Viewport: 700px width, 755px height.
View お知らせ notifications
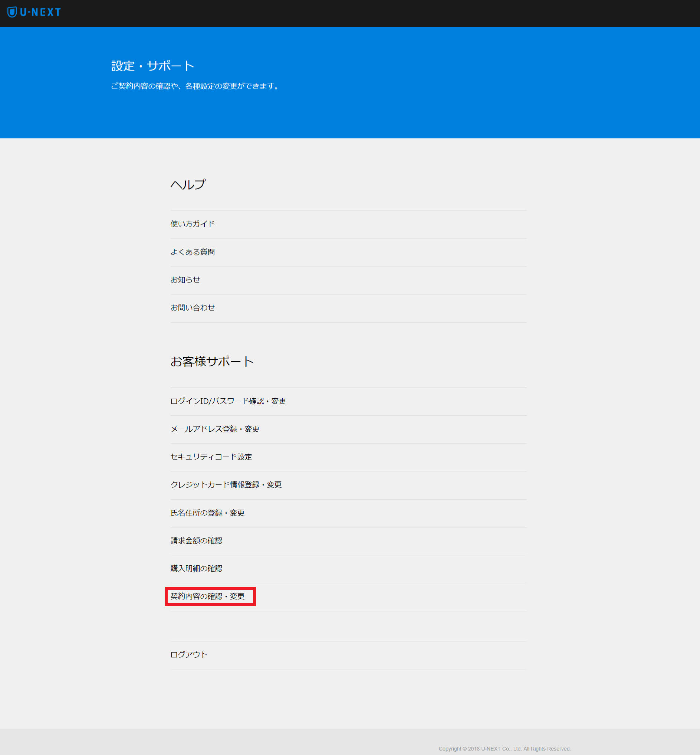pyautogui.click(x=185, y=280)
